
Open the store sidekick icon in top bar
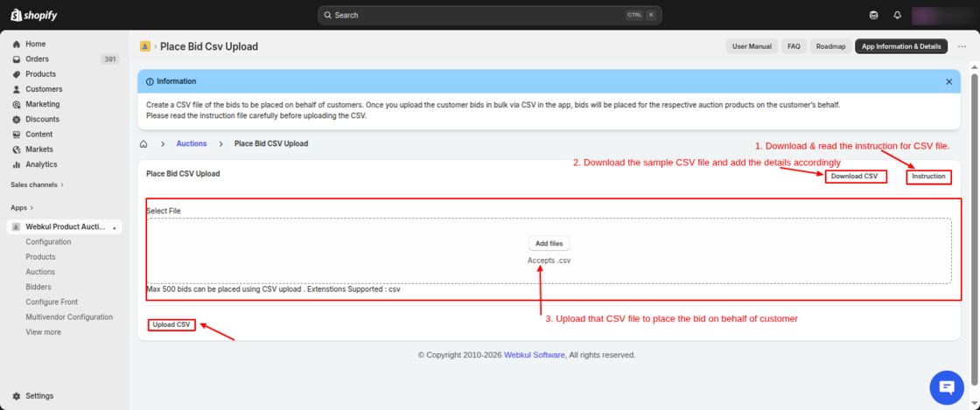[874, 15]
